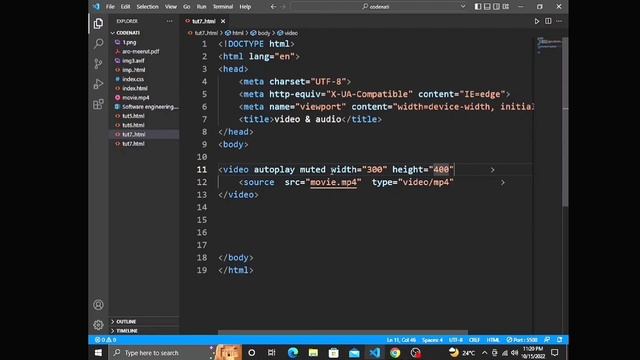Screen dimensions: 640x360
Task: Open movie.mp4 in the explorer
Action: tap(136, 98)
